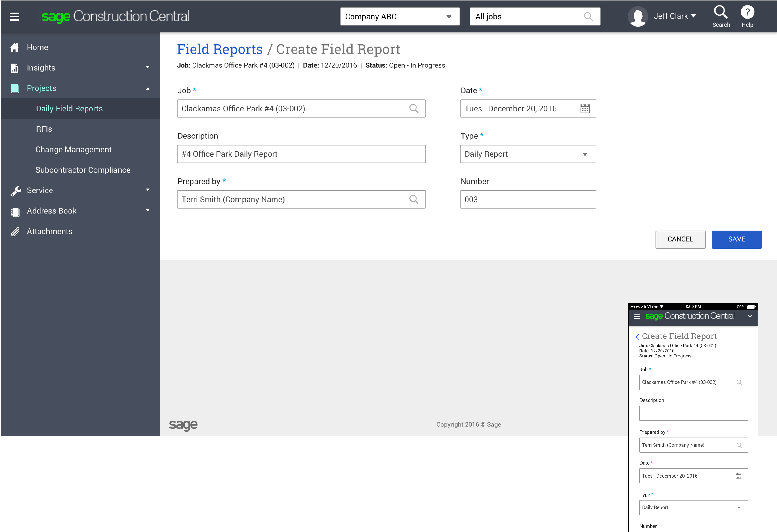The width and height of the screenshot is (777, 532).
Task: Click the Job field search icon
Action: 414,108
